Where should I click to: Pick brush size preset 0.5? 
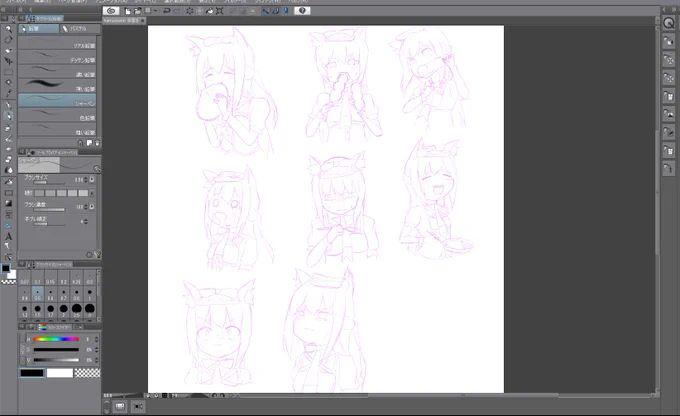38,294
